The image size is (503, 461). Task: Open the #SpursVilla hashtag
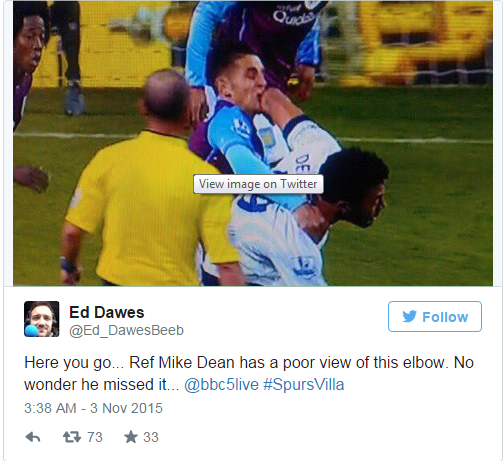point(304,384)
